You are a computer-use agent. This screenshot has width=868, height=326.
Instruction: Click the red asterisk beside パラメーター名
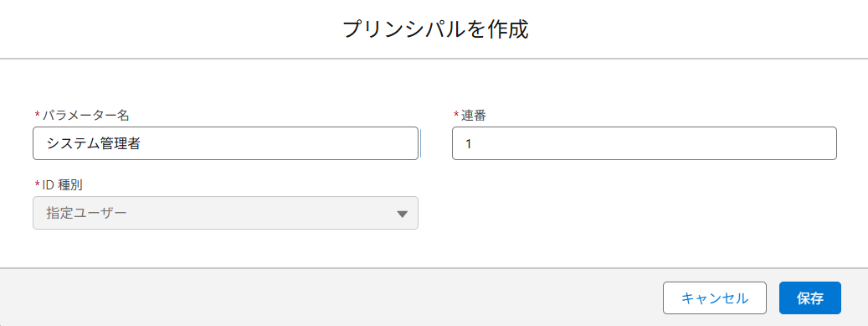37,115
